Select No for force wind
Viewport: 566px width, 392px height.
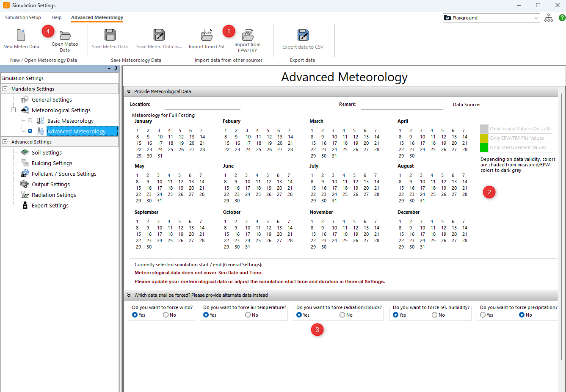click(x=166, y=315)
